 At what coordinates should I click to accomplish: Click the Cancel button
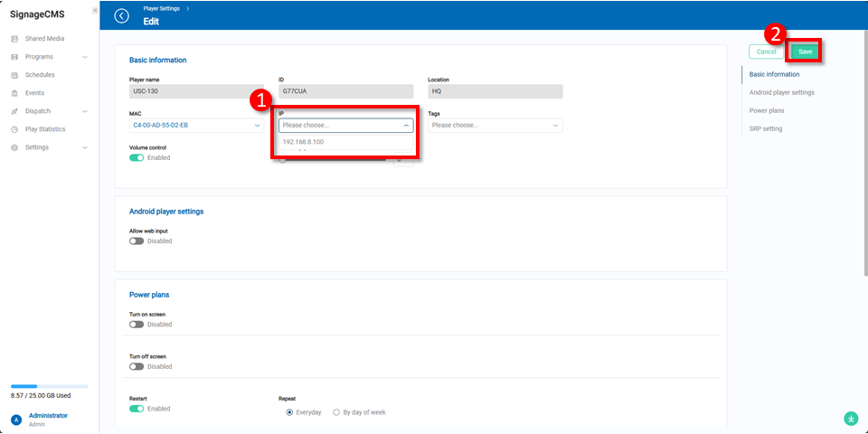(766, 52)
